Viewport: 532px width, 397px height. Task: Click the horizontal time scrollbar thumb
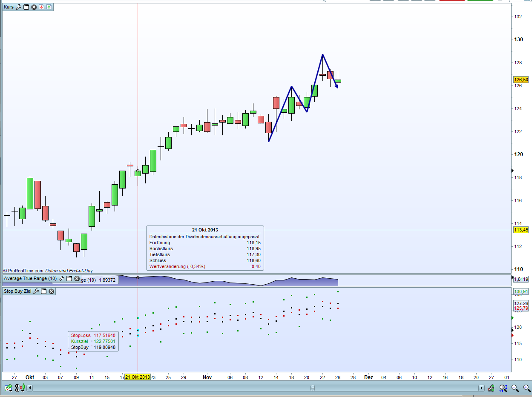[x=313, y=388]
